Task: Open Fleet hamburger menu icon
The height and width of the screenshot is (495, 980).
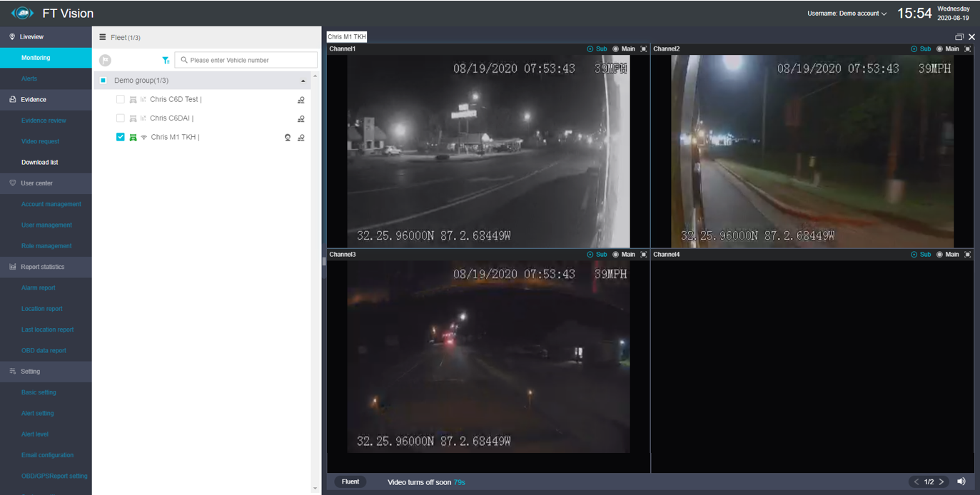Action: click(103, 37)
